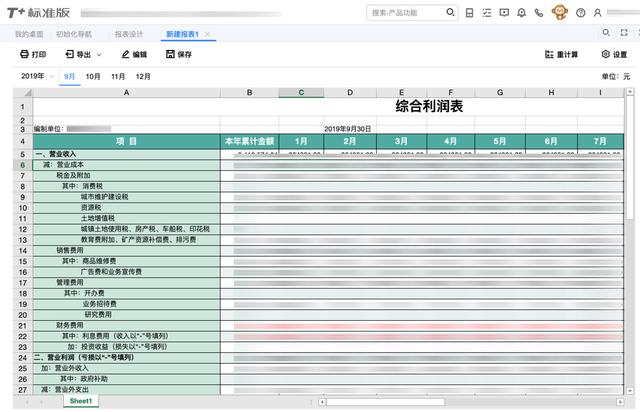640x412 pixels.
Task: Open the message screen icon in top bar
Action: coord(504,13)
